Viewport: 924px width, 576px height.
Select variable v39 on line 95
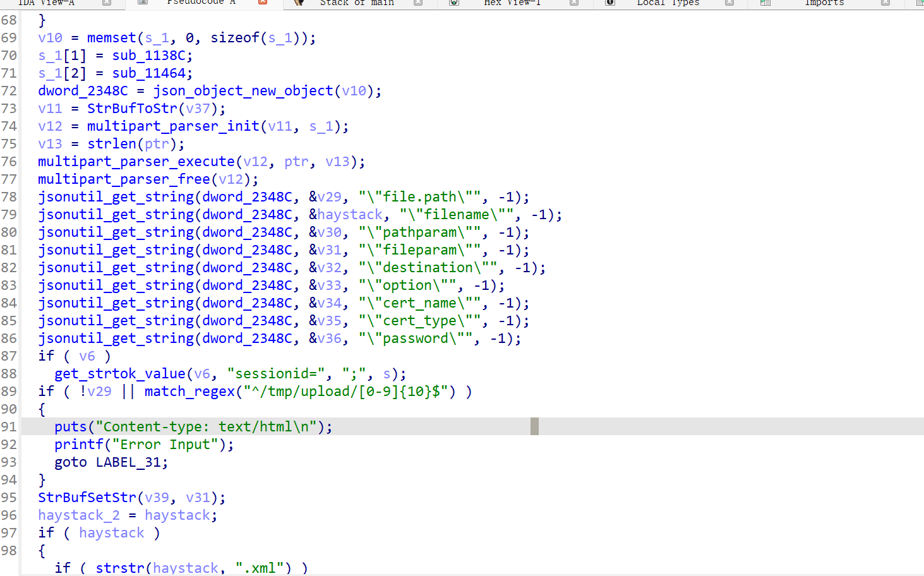(157, 498)
